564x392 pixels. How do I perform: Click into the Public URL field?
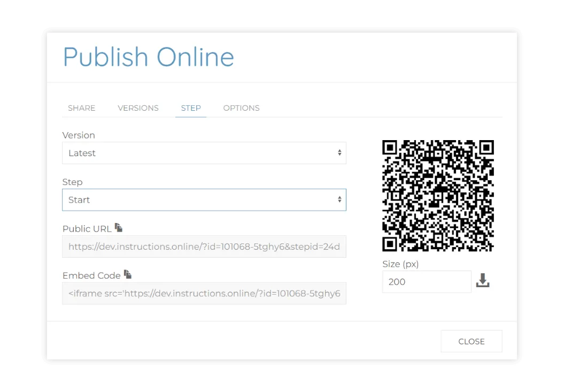(204, 247)
